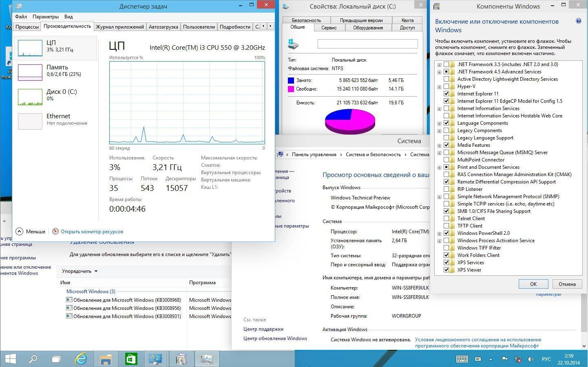Show hidden tray icons arrow

pos(491,359)
